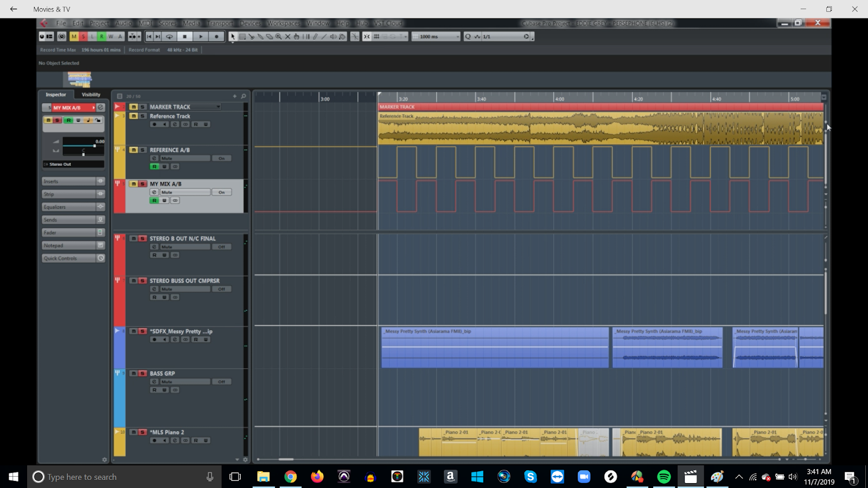Select the Draw pencil tool
Image resolution: width=868 pixels, height=488 pixels.
tap(315, 36)
